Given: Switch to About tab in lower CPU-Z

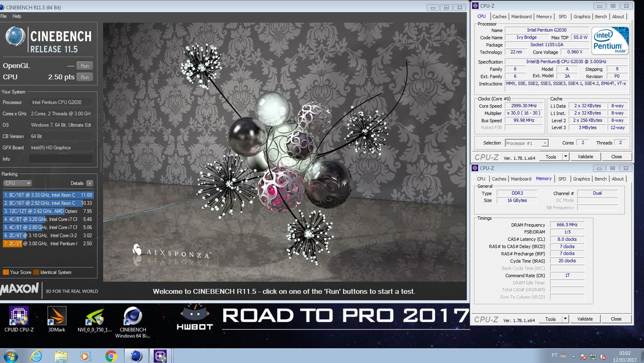Looking at the screenshot, I should (617, 179).
